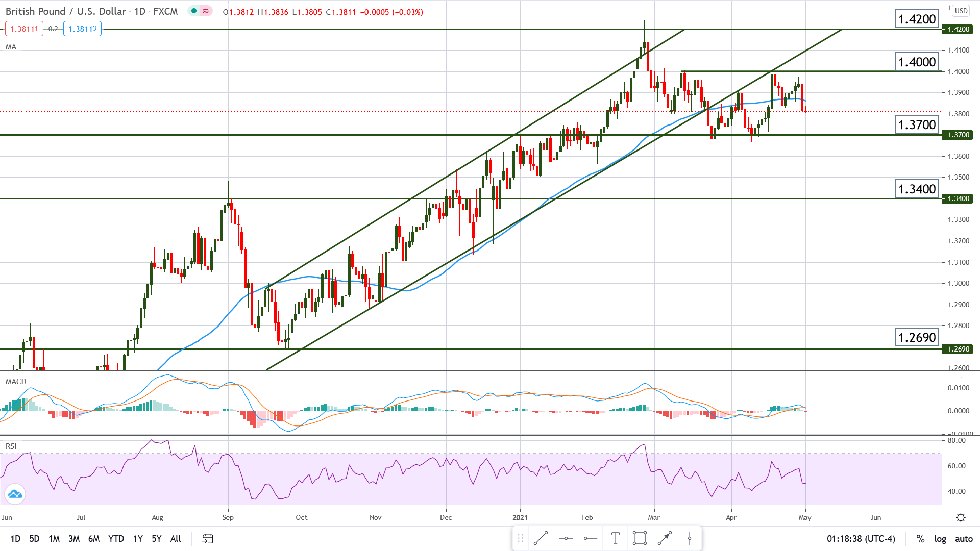Image resolution: width=980 pixels, height=551 pixels.
Task: Set chart range to 1D
Action: click(x=15, y=539)
